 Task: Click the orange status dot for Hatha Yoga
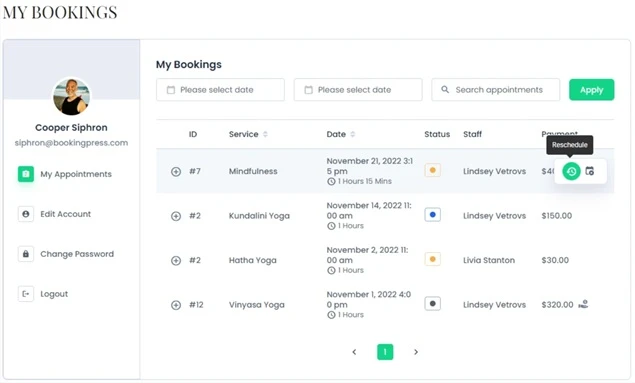(x=433, y=260)
